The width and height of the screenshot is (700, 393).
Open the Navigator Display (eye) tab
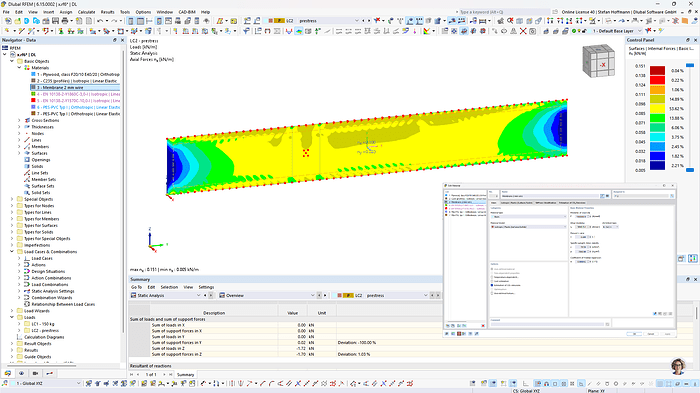[21, 373]
